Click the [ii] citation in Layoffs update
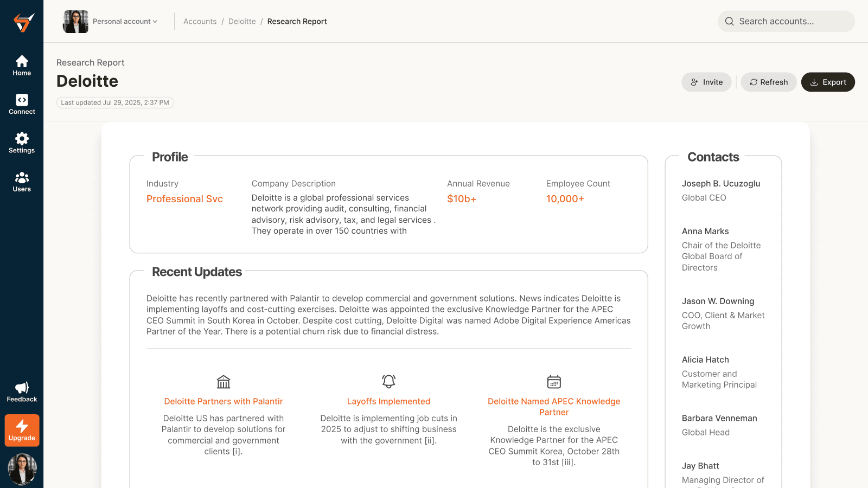This screenshot has height=488, width=868. pos(430,441)
